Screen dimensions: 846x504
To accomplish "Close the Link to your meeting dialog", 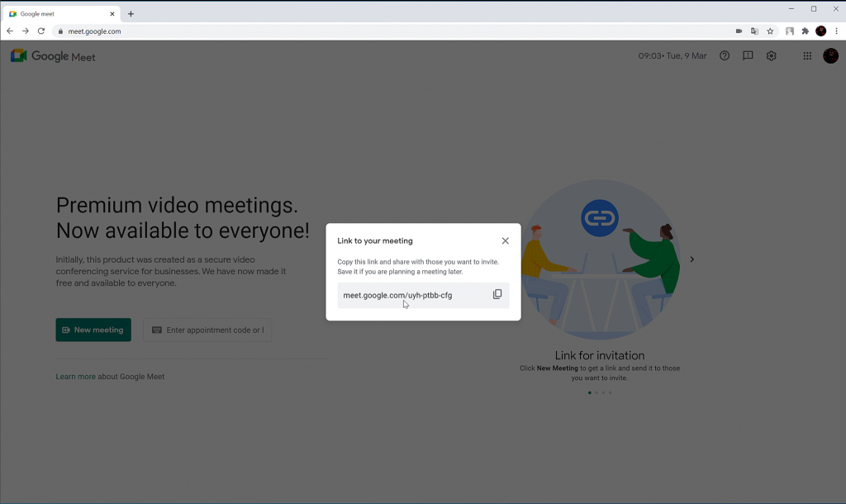I will coord(505,240).
